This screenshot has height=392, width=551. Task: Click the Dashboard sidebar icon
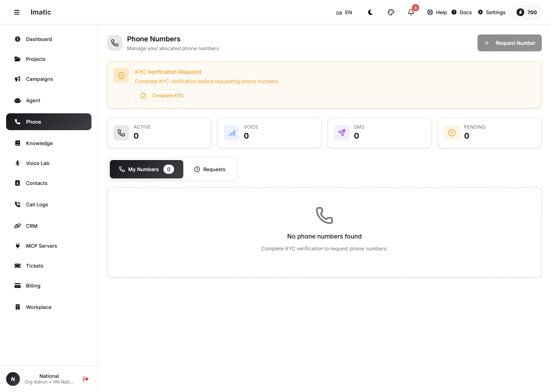[18, 39]
